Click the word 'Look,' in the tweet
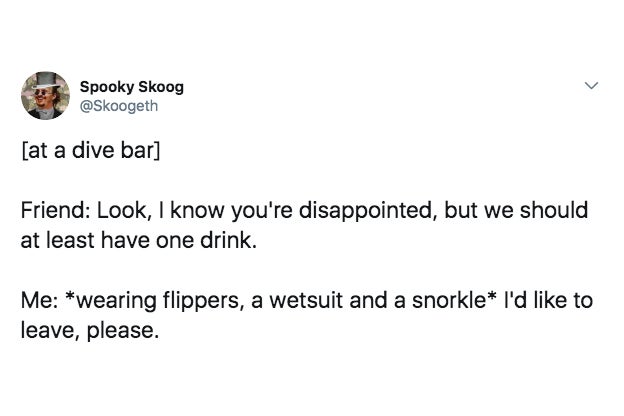Screen dimensions: 624x416 point(124,211)
